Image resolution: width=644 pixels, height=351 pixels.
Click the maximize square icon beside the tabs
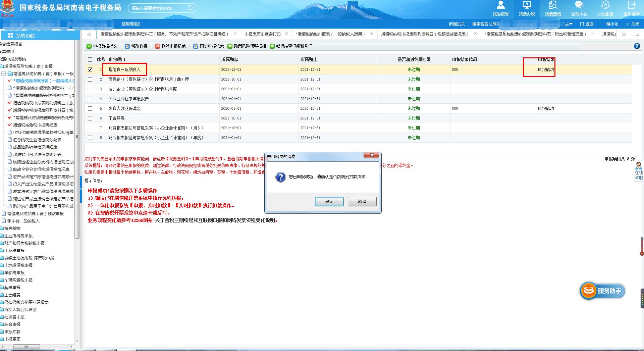tap(637, 34)
